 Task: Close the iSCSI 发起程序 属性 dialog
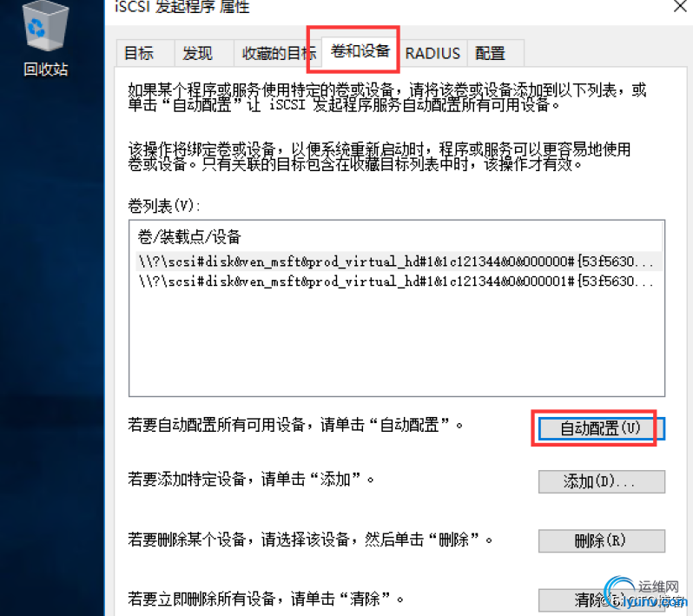(x=680, y=6)
